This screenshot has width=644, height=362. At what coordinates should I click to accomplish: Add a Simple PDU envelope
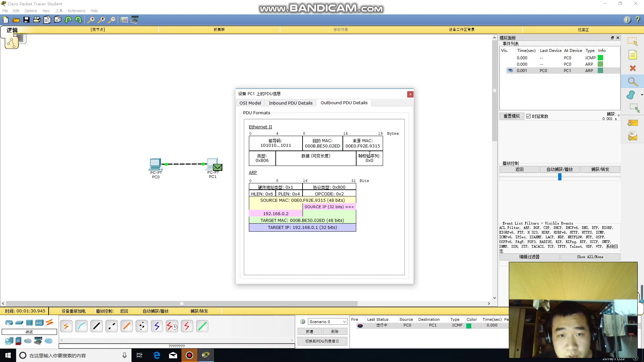[633, 123]
